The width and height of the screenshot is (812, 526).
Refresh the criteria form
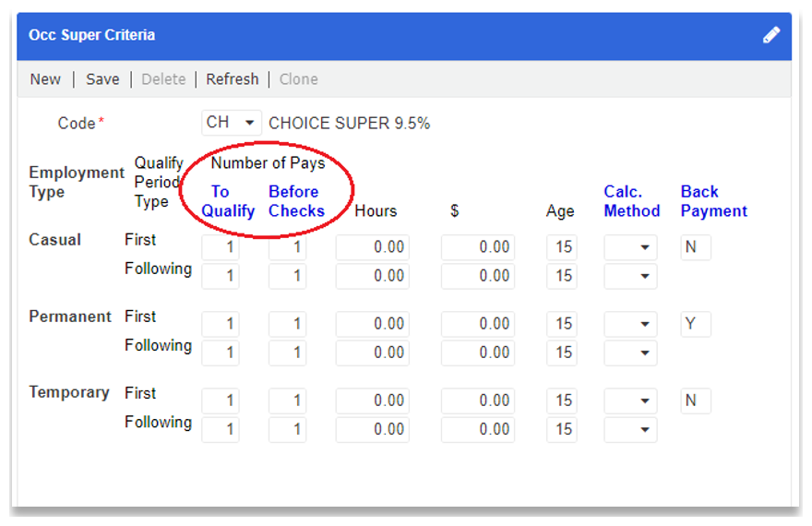232,79
